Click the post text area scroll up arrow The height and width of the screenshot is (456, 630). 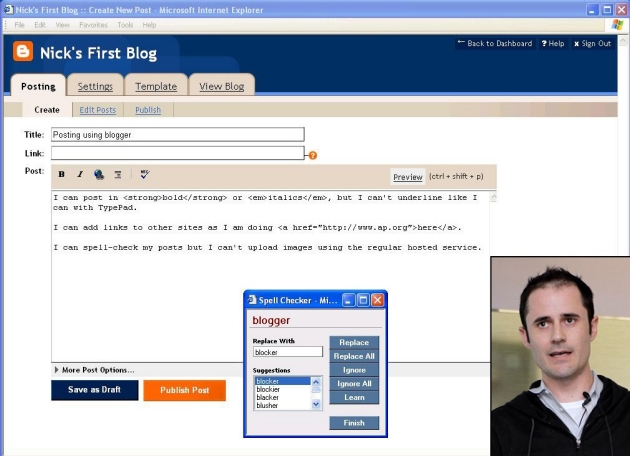(493, 197)
